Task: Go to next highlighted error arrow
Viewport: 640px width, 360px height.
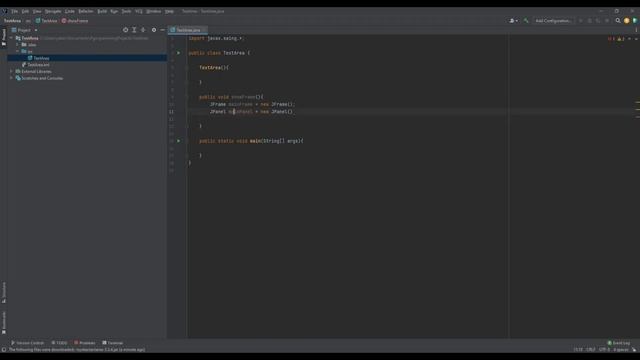Action: [x=636, y=39]
